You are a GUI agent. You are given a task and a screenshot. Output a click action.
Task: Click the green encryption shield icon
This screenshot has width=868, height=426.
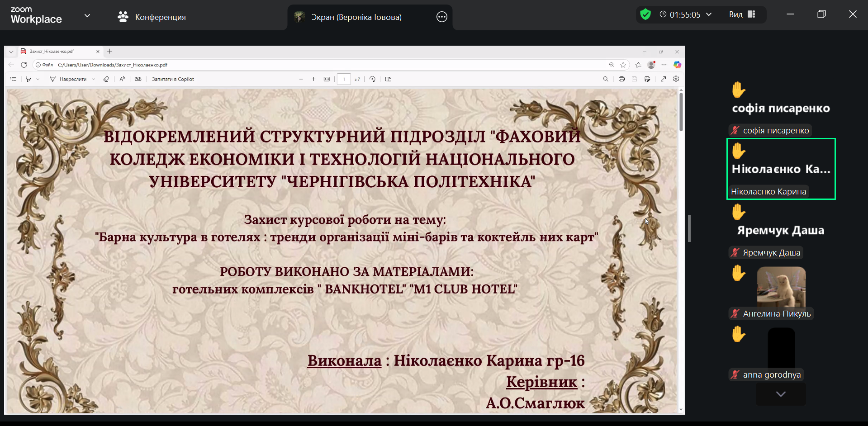[645, 14]
